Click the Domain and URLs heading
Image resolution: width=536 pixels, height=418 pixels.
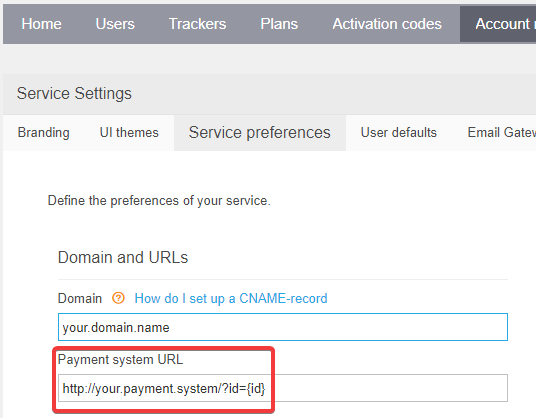[x=123, y=257]
